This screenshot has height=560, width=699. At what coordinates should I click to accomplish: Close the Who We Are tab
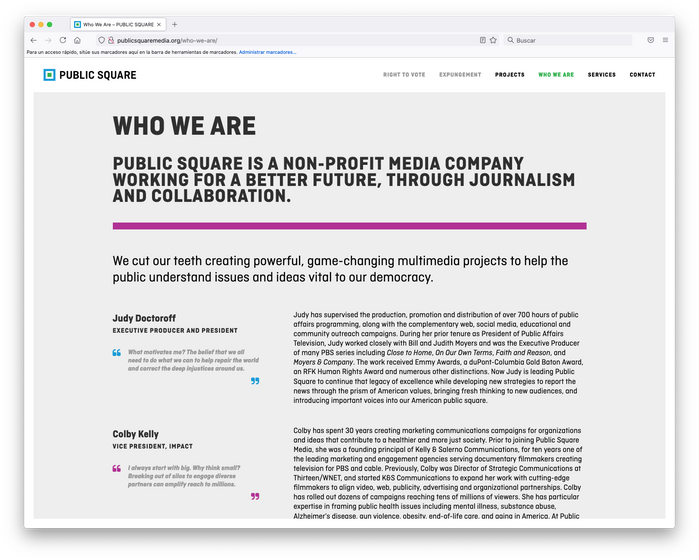pos(159,25)
